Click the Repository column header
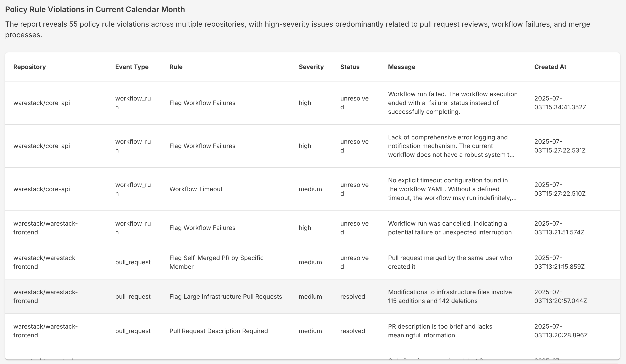The image size is (626, 364). coord(30,67)
